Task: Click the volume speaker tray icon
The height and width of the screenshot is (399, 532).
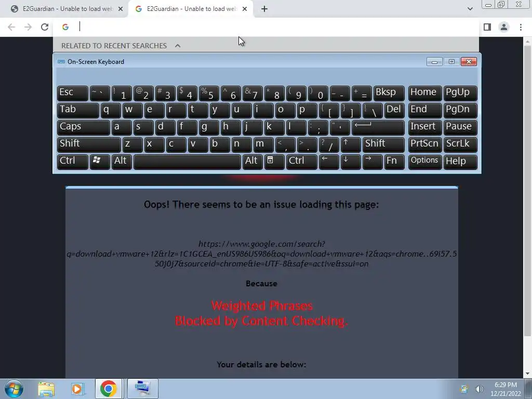Action: tap(479, 389)
